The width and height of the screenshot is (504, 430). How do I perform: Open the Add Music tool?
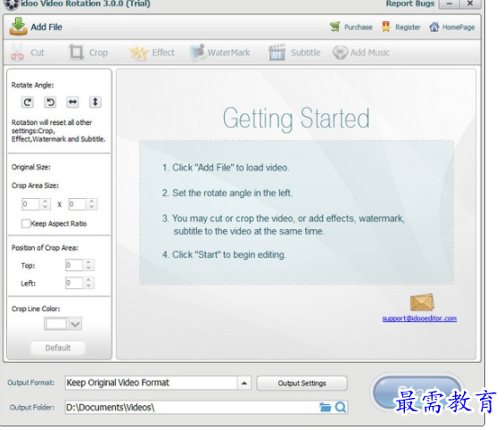pyautogui.click(x=361, y=53)
